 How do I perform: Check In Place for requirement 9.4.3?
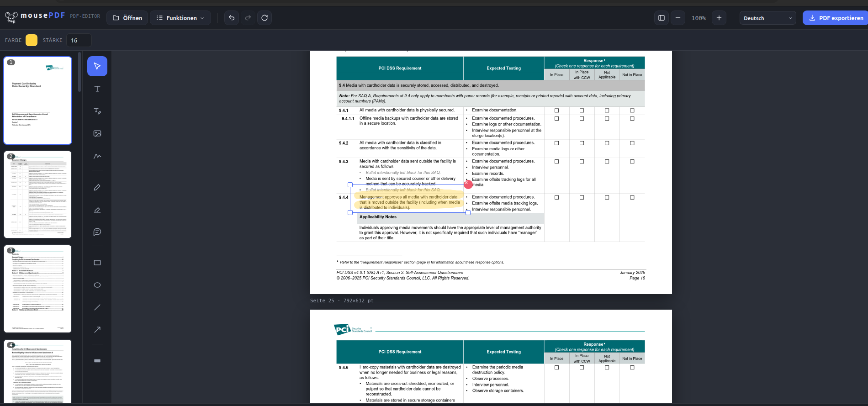(556, 162)
